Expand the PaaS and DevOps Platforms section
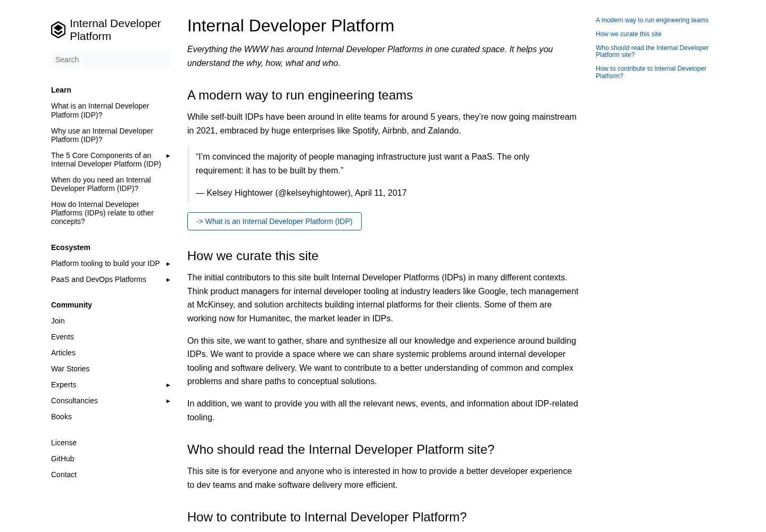This screenshot has width=766, height=532. [x=168, y=280]
